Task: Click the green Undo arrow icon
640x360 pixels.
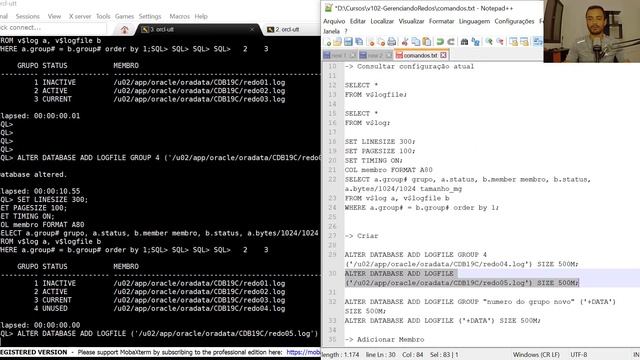Action: 440,42
